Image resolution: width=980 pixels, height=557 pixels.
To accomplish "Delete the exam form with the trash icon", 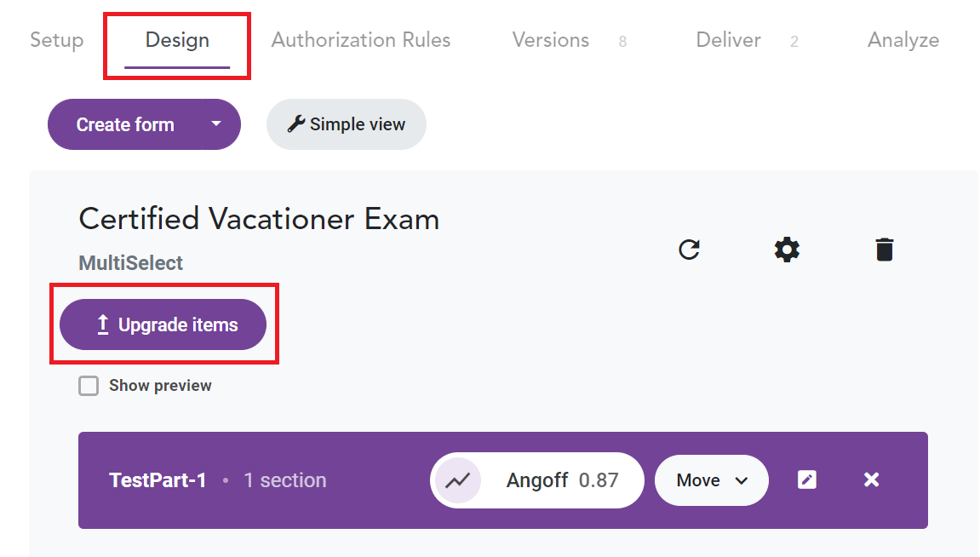I will point(885,250).
